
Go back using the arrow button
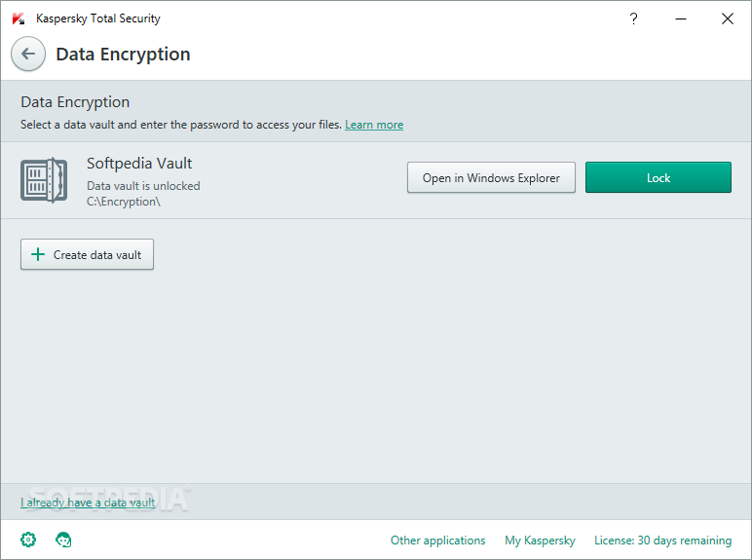pyautogui.click(x=28, y=54)
